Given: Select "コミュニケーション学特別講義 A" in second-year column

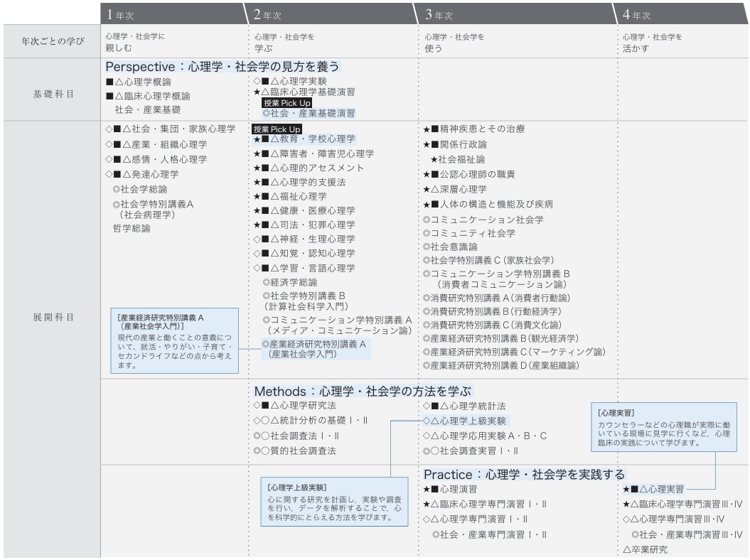Looking at the screenshot, I should 337,325.
